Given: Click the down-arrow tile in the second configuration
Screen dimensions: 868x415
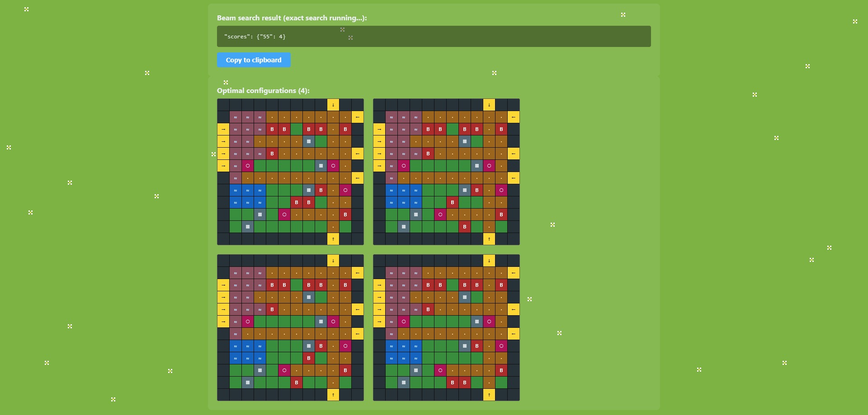Looking at the screenshot, I should coord(489,105).
